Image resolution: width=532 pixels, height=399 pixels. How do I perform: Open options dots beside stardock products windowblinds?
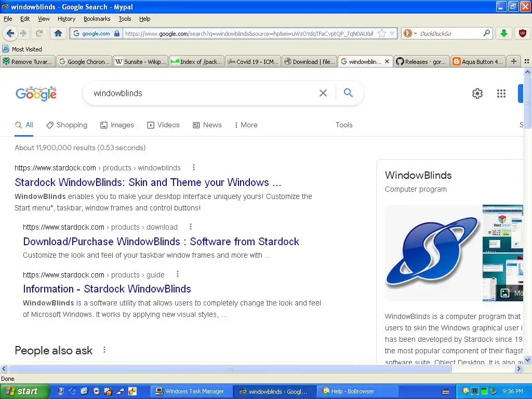click(193, 167)
